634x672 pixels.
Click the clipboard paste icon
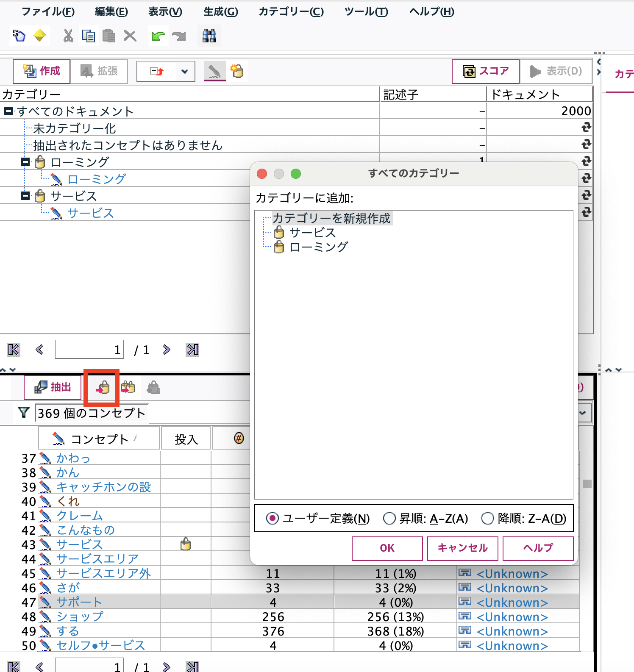coord(109,36)
